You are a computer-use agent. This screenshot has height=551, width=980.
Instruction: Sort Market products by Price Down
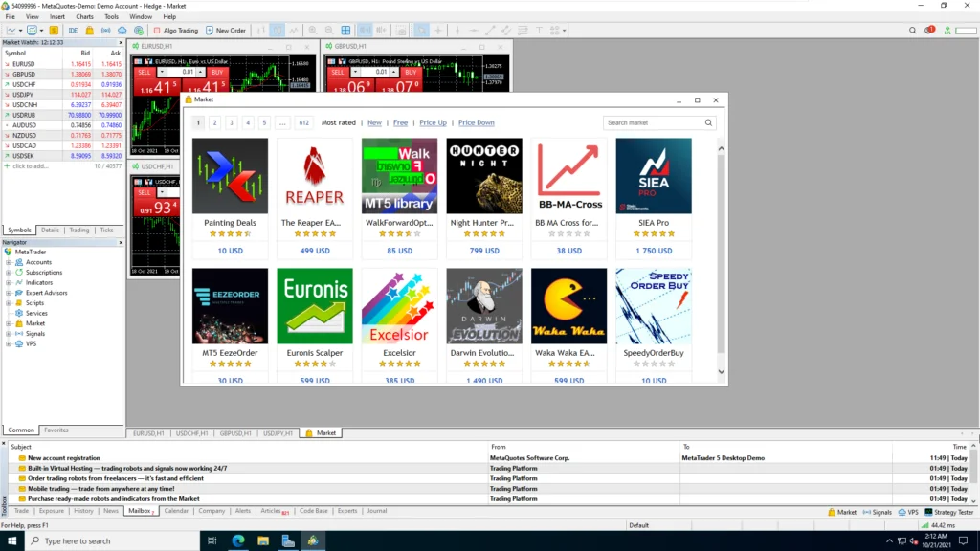(476, 122)
